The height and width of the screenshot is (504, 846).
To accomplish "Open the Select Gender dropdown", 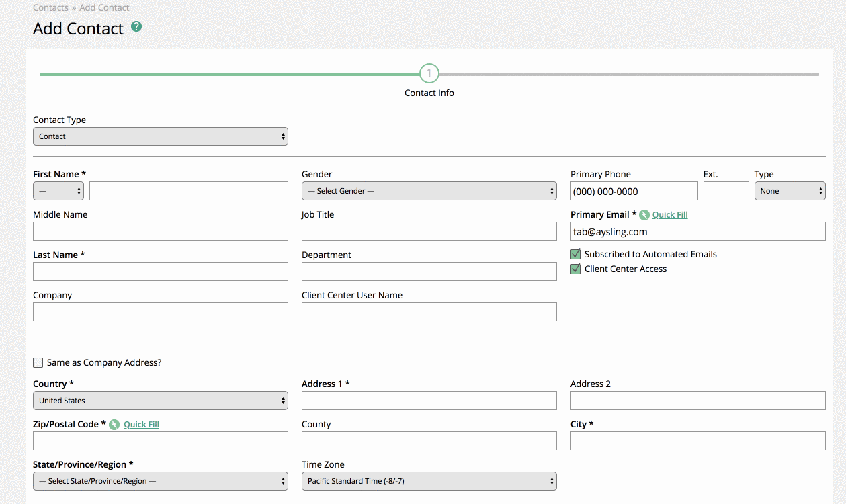I will tap(429, 191).
